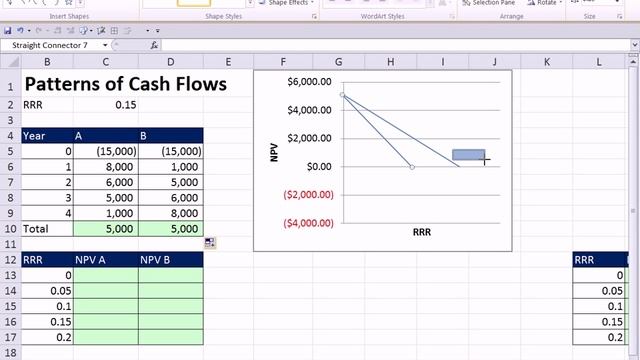Click the Selection Pane button

[489, 3]
